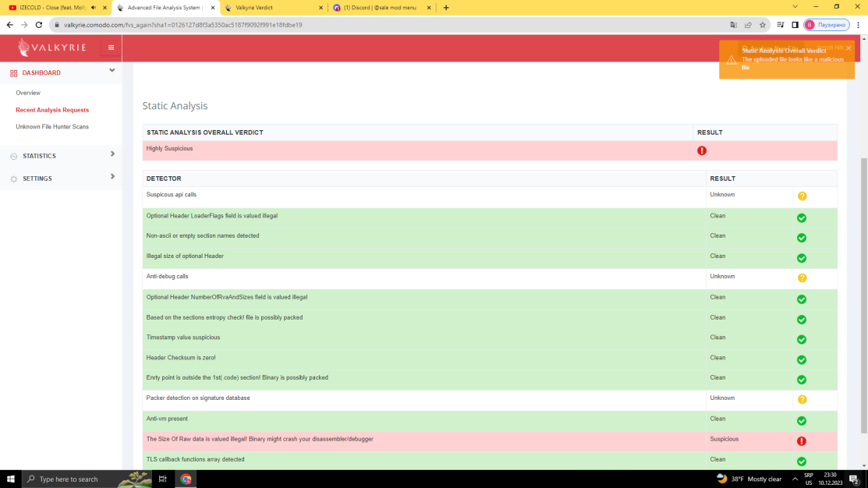Viewport: 868px width, 488px height.
Task: Open the notification center icon
Action: coord(854,479)
